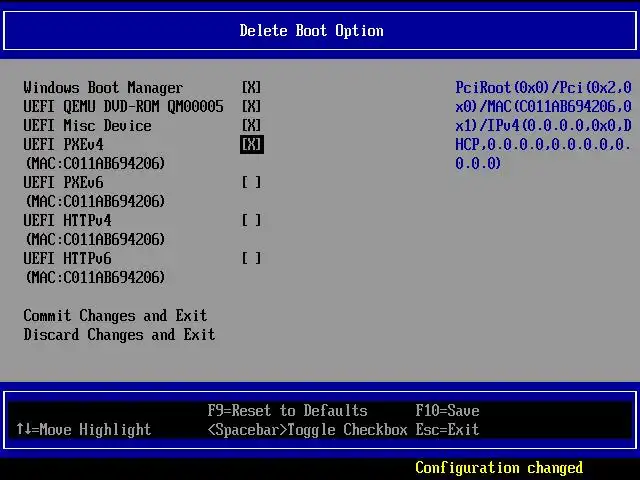This screenshot has height=480, width=640.
Task: Click the UEFI PXEv4 label
Action: [x=63, y=144]
